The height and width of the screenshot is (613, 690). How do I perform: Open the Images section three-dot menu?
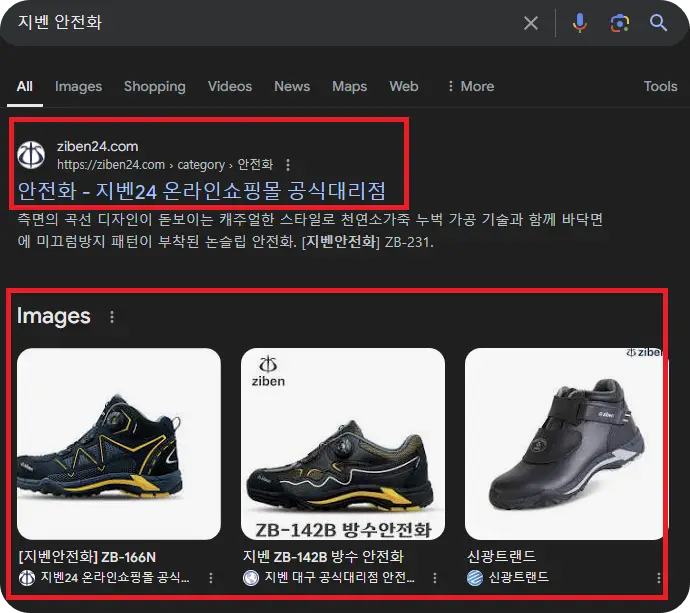[x=112, y=317]
